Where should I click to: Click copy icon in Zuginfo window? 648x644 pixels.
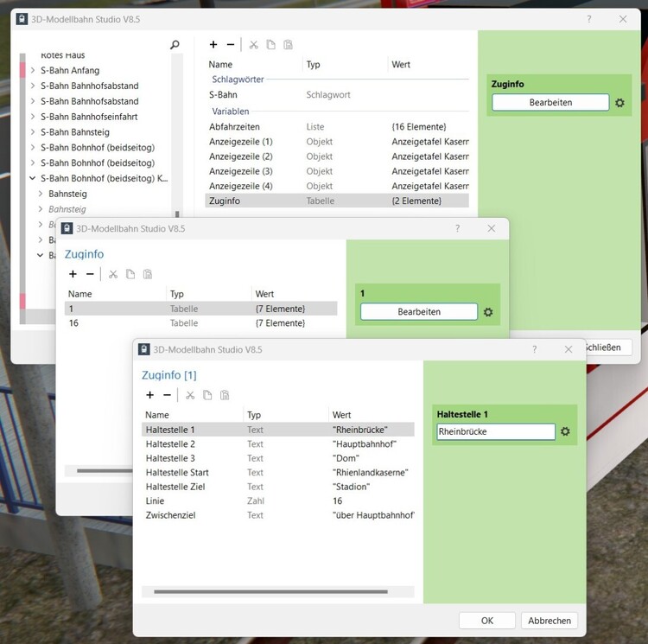point(130,274)
